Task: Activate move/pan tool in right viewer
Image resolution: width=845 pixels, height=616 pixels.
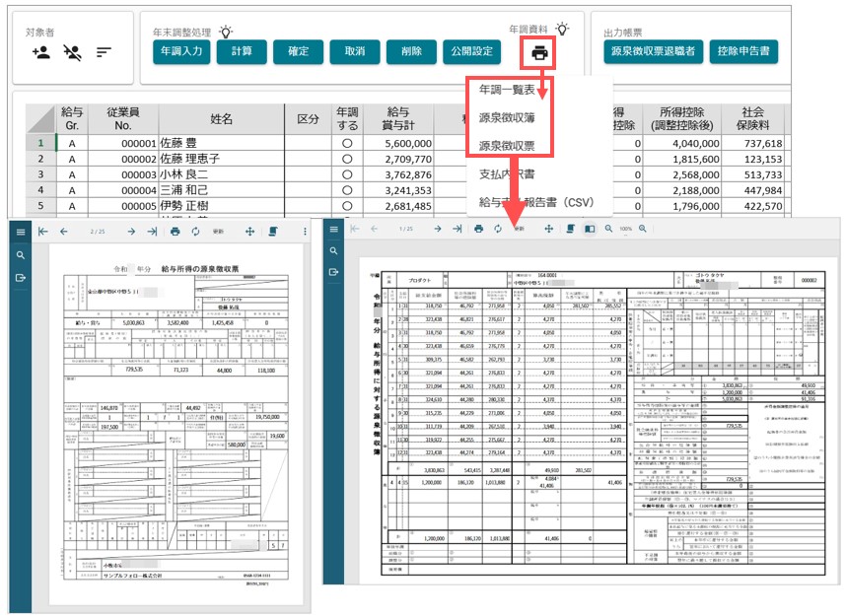Action: pos(548,229)
